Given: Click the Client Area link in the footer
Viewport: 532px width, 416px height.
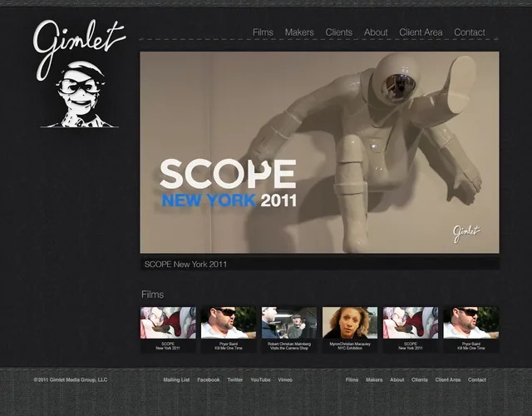Looking at the screenshot, I should (448, 379).
